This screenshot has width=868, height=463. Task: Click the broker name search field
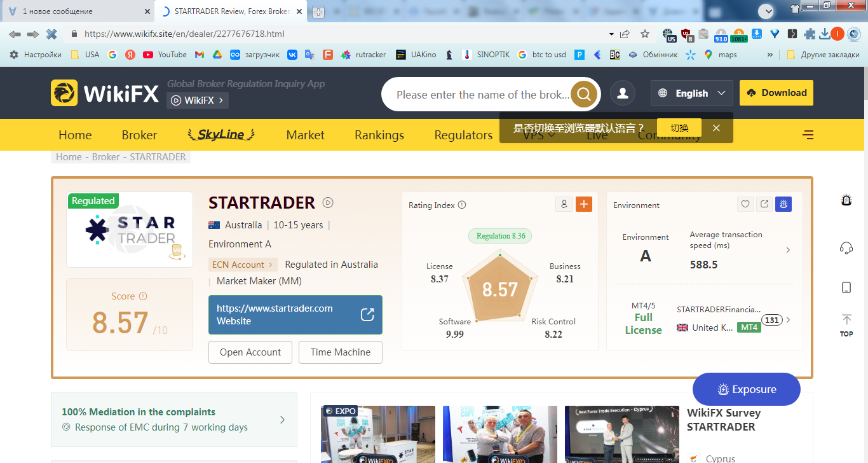tap(483, 95)
